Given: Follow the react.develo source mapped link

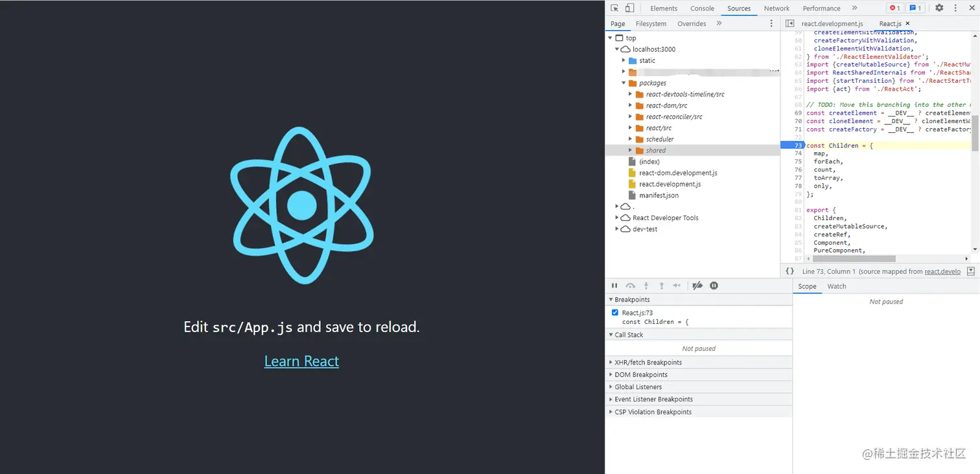Looking at the screenshot, I should click(x=942, y=271).
